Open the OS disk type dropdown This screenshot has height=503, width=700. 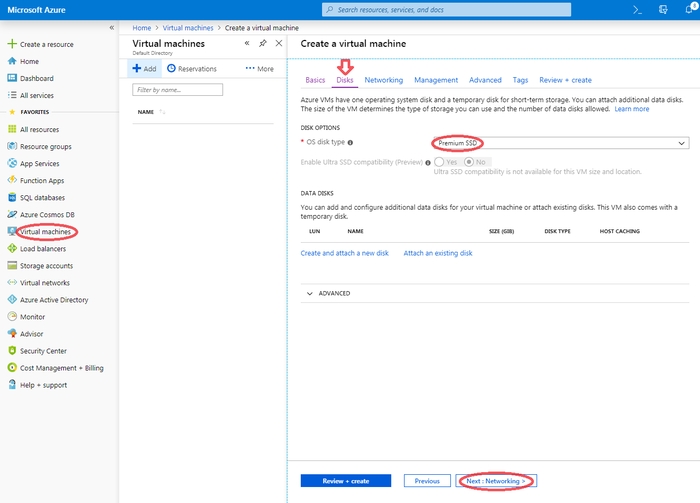tap(560, 143)
